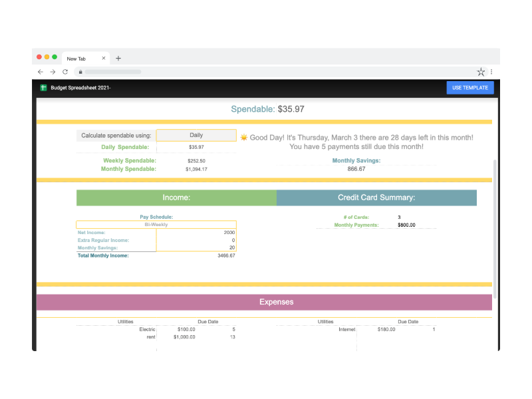Click the Daily Spendable $35.97 cell

click(x=196, y=147)
